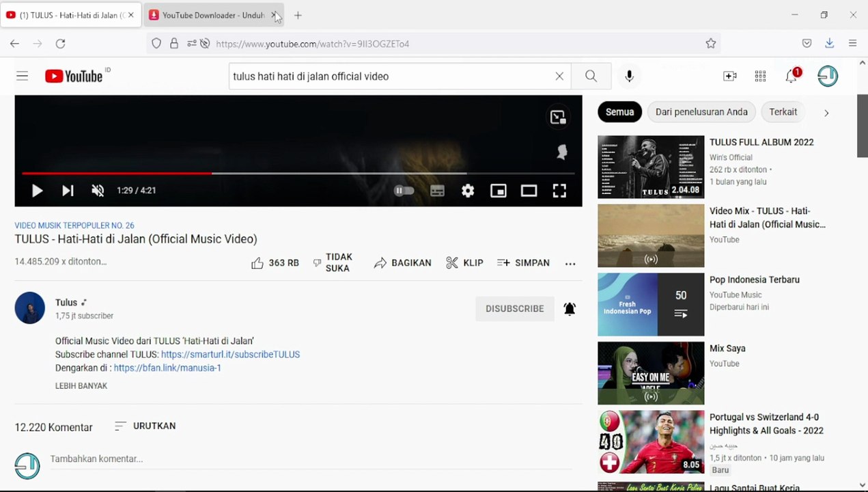Open a new browser tab
This screenshot has width=868, height=492.
(298, 15)
